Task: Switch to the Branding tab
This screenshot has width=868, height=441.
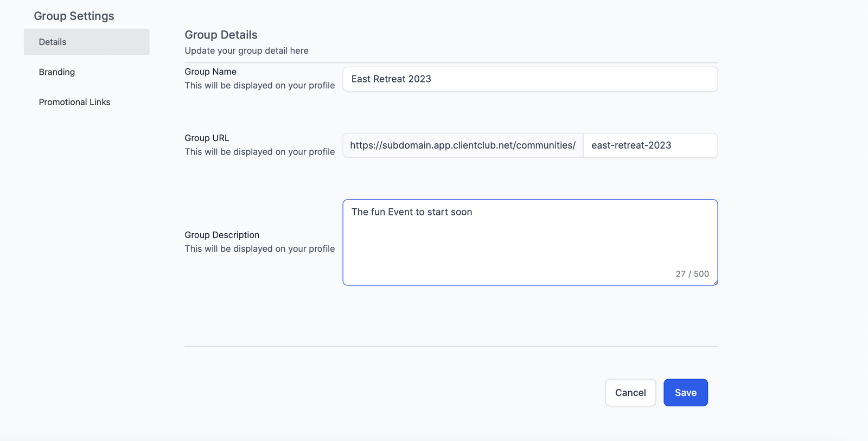Action: 57,72
